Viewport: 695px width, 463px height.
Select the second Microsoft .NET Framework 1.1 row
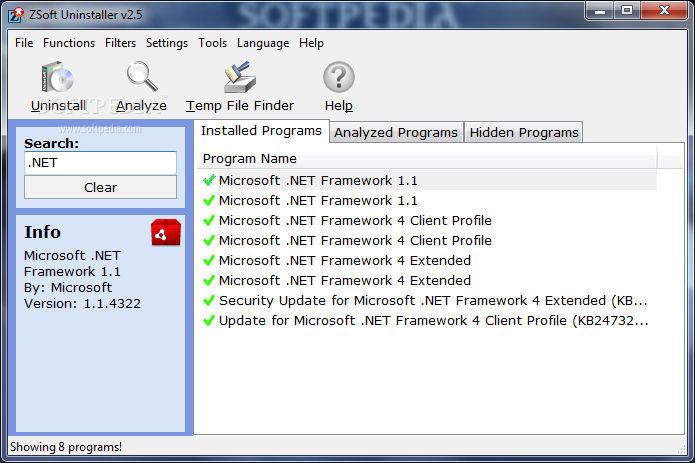coord(429,200)
